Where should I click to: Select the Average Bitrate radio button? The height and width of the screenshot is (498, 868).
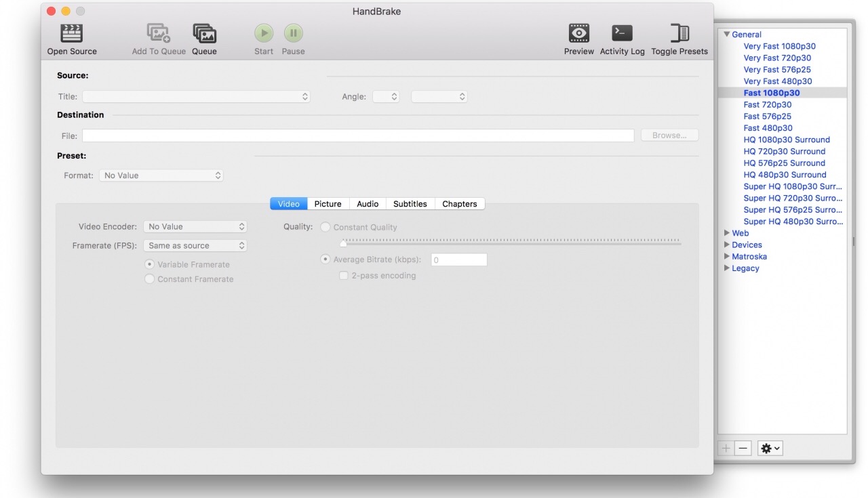point(325,260)
